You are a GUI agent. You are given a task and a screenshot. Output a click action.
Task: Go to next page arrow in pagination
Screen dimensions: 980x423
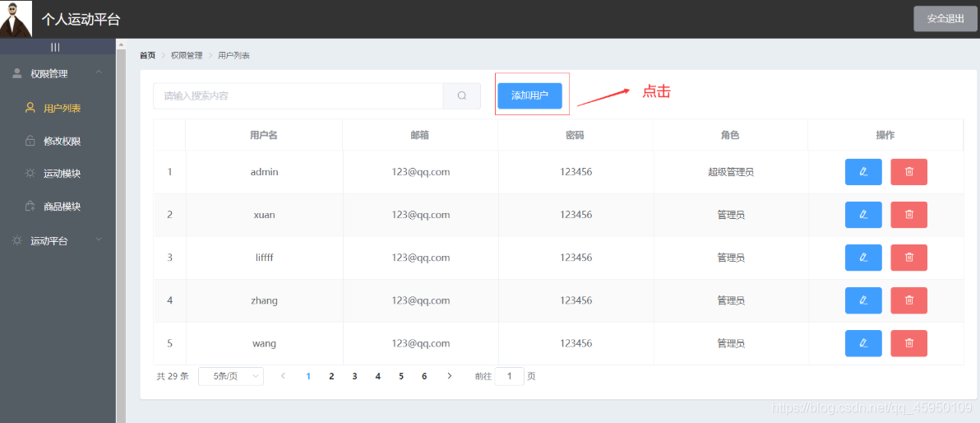[x=449, y=376]
